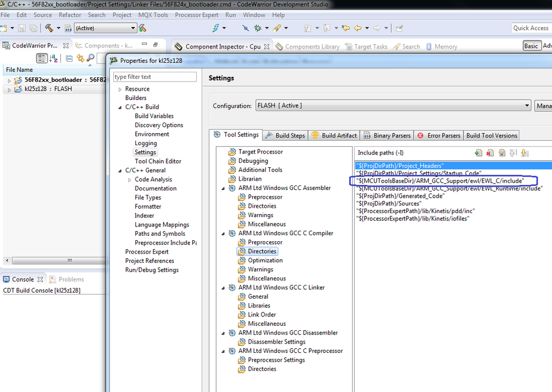Click the Restore view icon beside Components tab

(x=155, y=45)
